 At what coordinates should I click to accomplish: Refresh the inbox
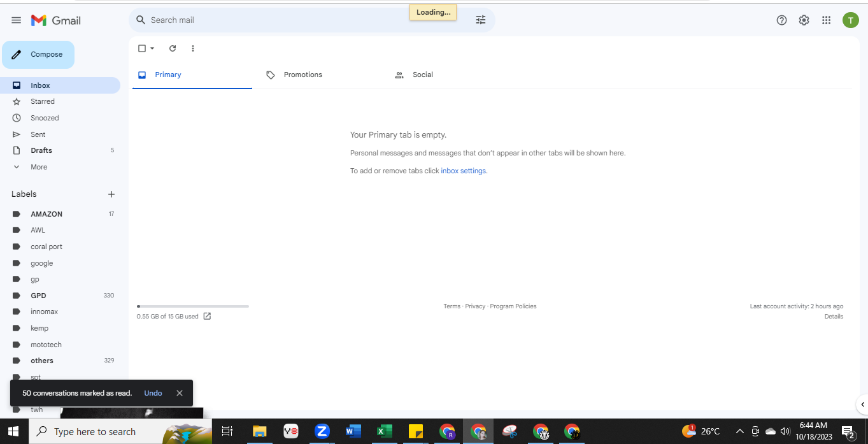pos(172,48)
